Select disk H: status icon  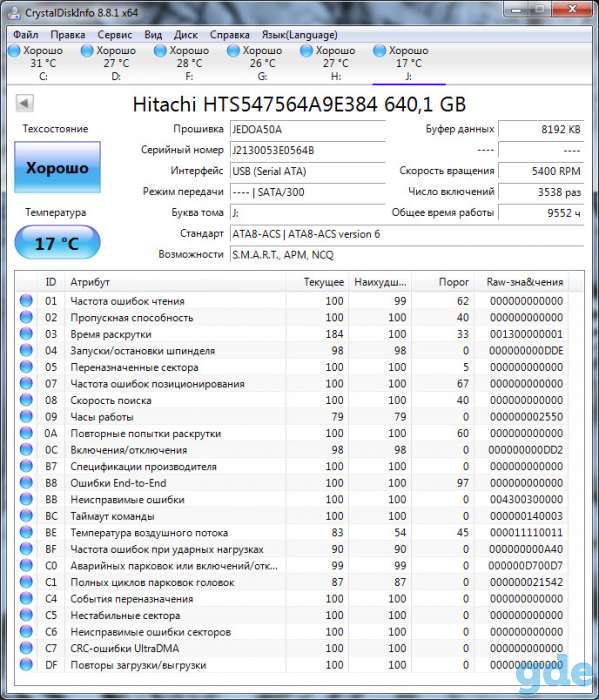[306, 51]
